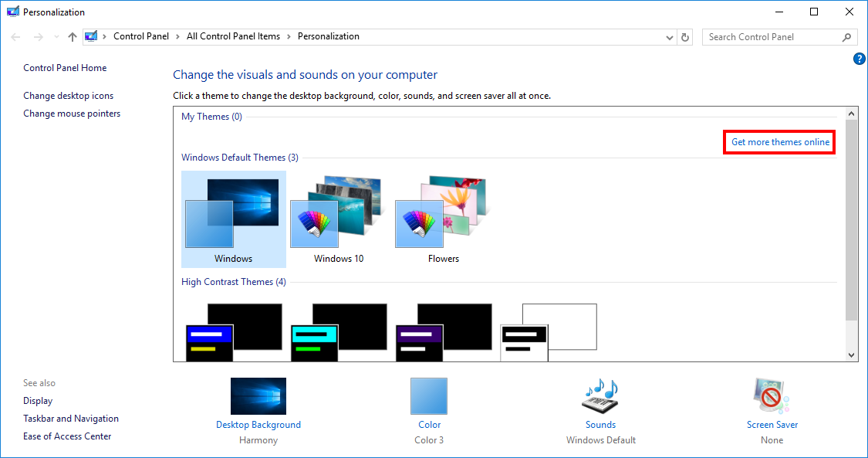Image resolution: width=868 pixels, height=458 pixels.
Task: Click theme list scroll down arrow
Action: pyautogui.click(x=851, y=355)
